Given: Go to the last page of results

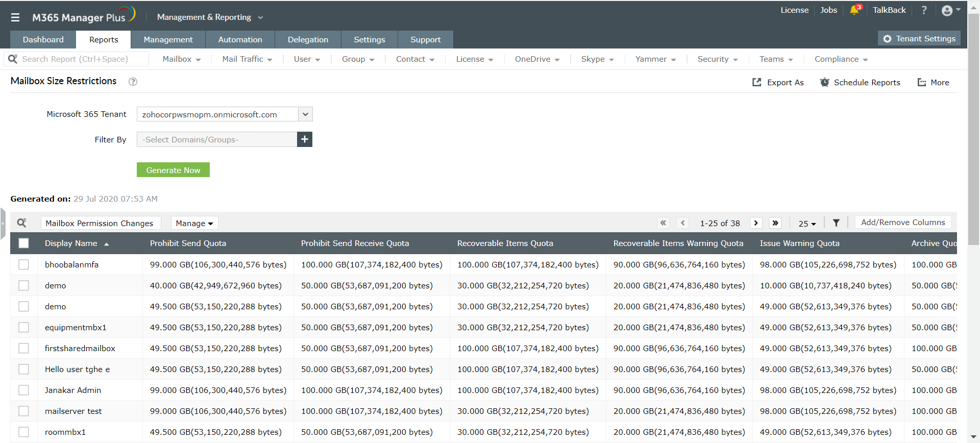Looking at the screenshot, I should pyautogui.click(x=775, y=223).
